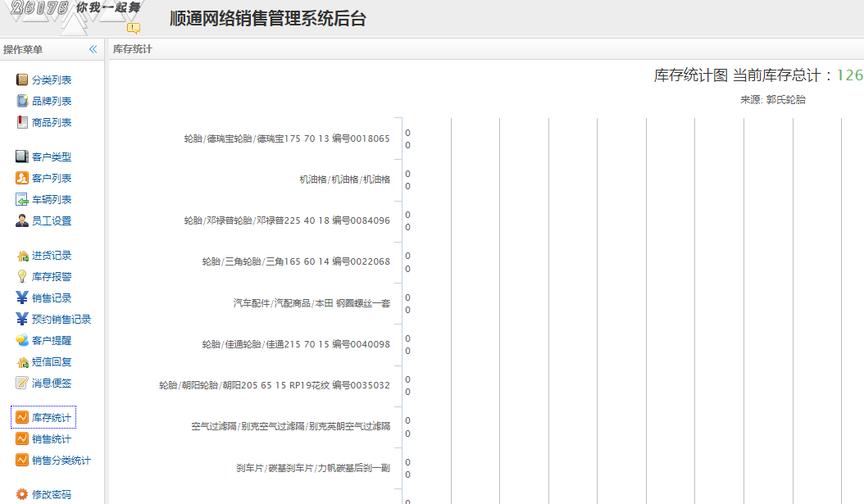The width and height of the screenshot is (864, 504).
Task: Collapse the 操作菜单 sidebar panel
Action: [93, 50]
